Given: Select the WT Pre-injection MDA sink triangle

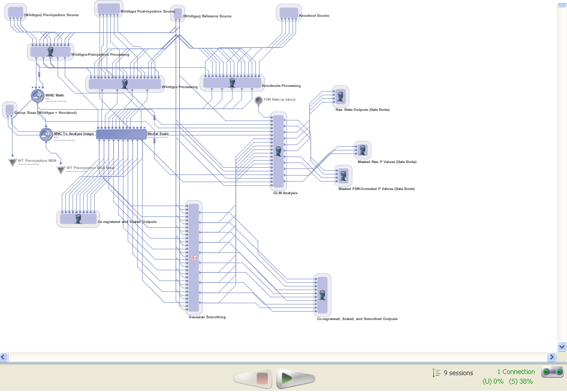Looking at the screenshot, I should 13,162.
